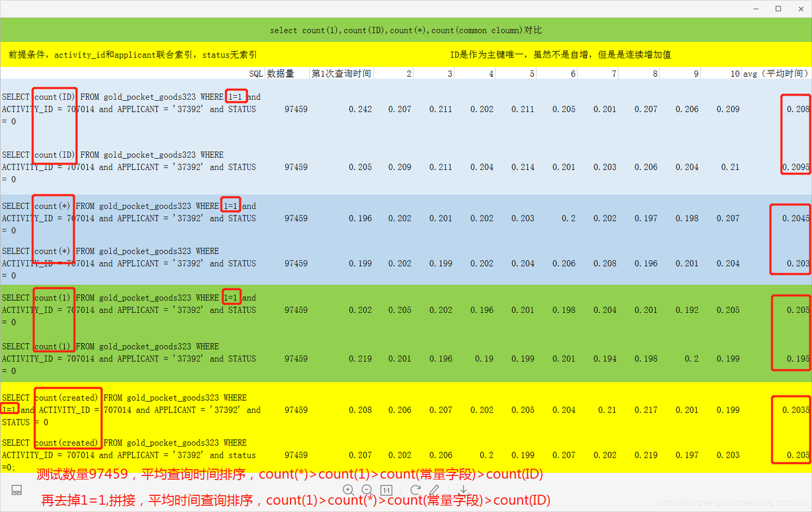The width and height of the screenshot is (812, 512).
Task: Click the value '0.19' in count(1) row
Action: click(x=484, y=359)
